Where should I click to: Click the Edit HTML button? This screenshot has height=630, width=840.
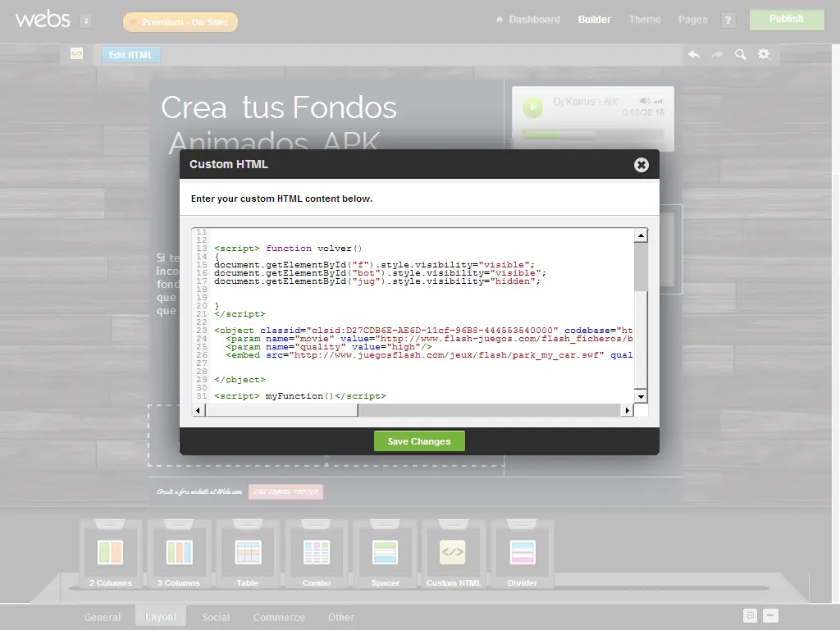[130, 55]
